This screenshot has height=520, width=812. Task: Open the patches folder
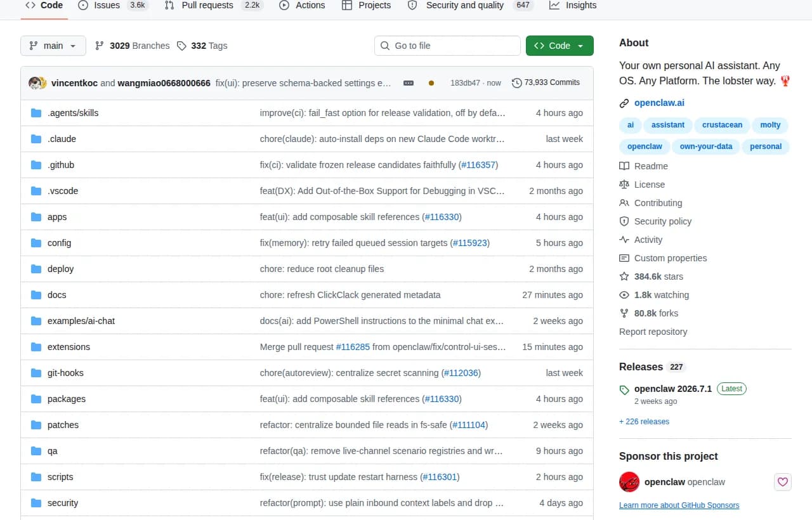point(63,425)
